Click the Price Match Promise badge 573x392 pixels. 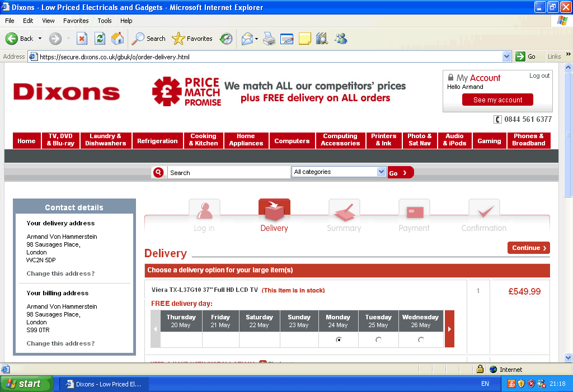pyautogui.click(x=186, y=92)
